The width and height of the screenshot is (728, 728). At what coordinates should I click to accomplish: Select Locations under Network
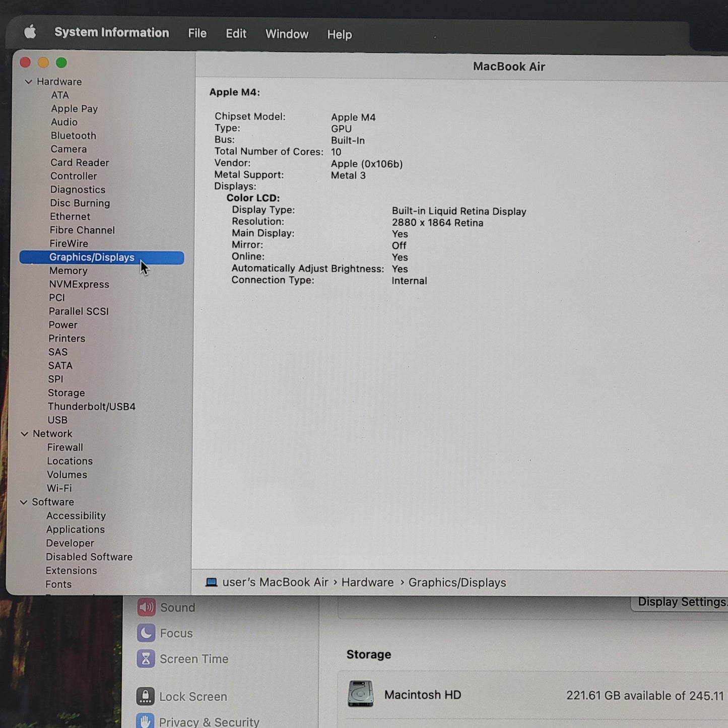pyautogui.click(x=70, y=461)
